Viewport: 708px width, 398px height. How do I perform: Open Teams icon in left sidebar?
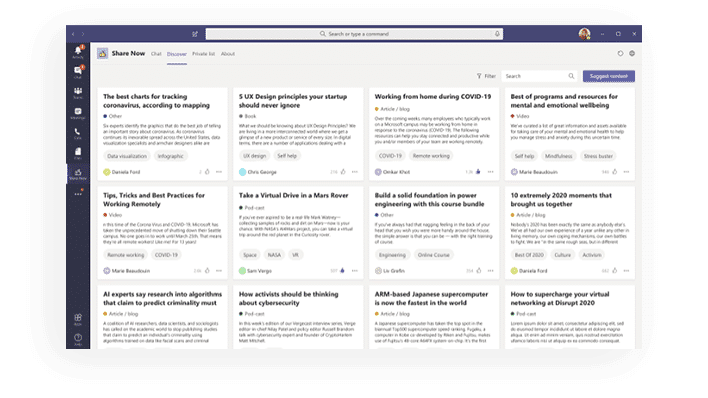(78, 92)
